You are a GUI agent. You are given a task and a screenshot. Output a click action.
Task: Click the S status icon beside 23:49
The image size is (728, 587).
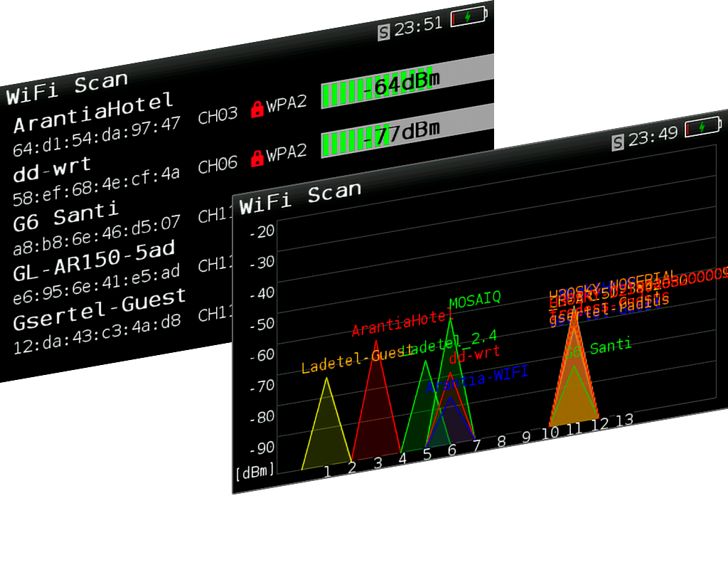(618, 142)
